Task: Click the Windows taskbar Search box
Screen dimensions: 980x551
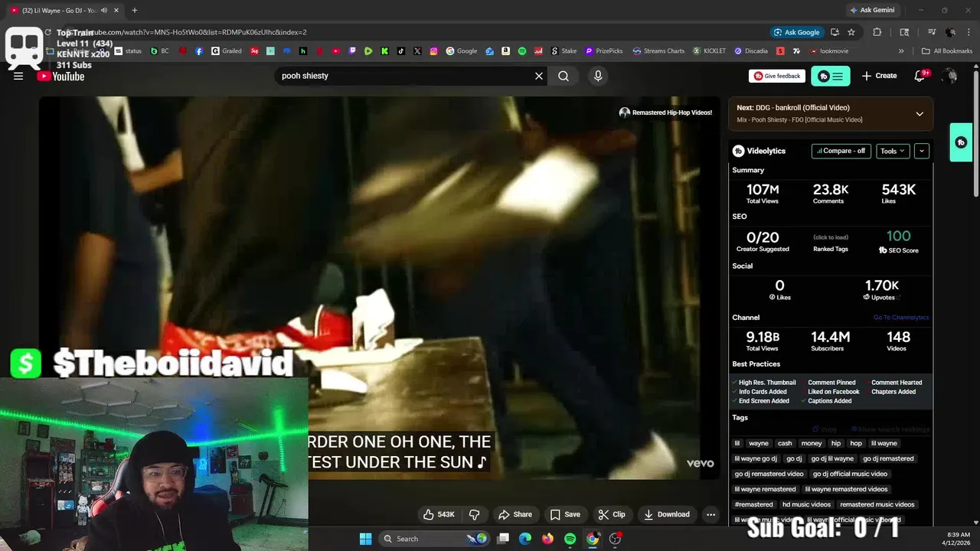Action: tap(434, 539)
